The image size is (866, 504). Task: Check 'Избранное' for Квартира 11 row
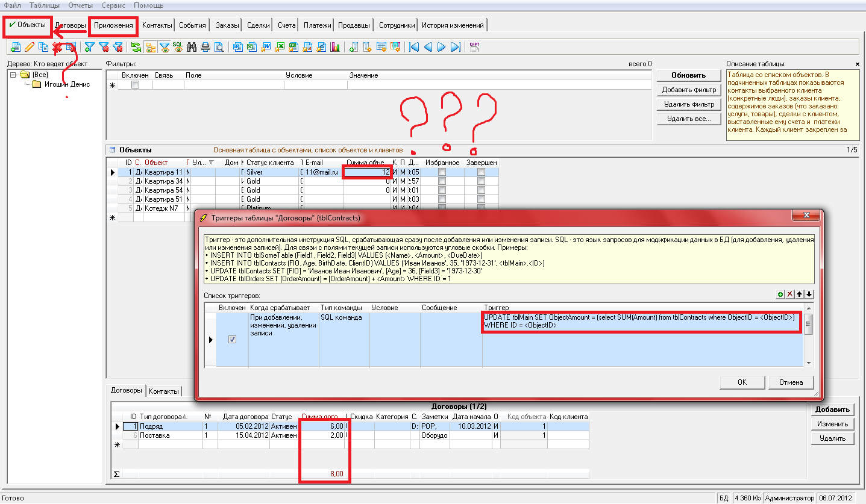coord(442,172)
